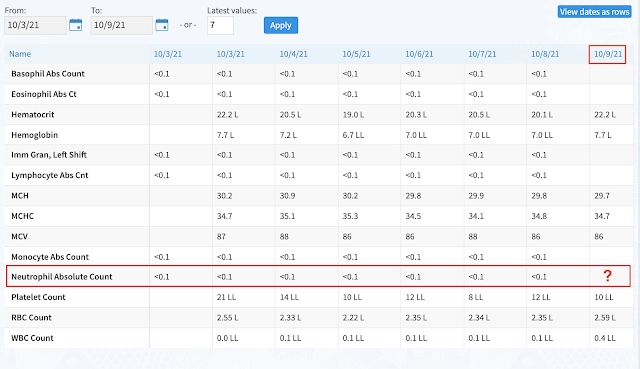The height and width of the screenshot is (369, 640).
Task: Select the Hematocrit row label
Action: click(33, 115)
